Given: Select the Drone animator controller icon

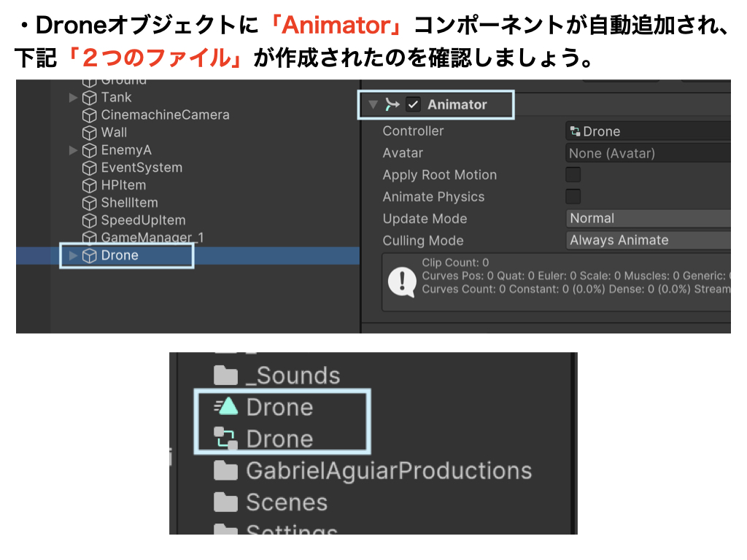Looking at the screenshot, I should pyautogui.click(x=226, y=438).
